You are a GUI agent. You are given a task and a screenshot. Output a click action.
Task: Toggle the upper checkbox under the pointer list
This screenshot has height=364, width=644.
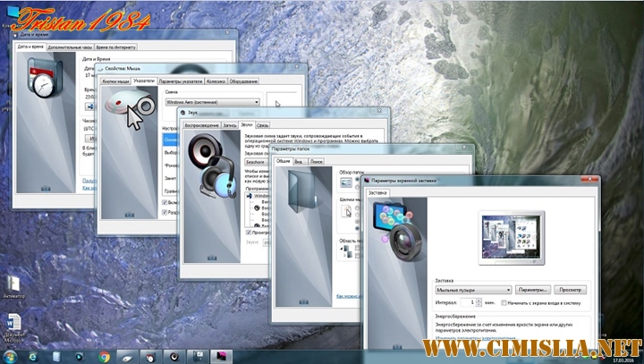(163, 203)
